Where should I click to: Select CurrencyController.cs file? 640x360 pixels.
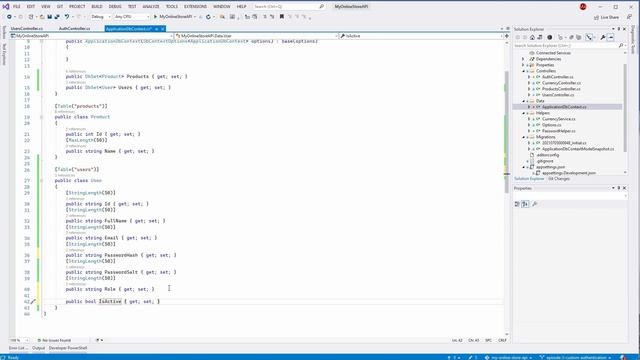click(561, 83)
